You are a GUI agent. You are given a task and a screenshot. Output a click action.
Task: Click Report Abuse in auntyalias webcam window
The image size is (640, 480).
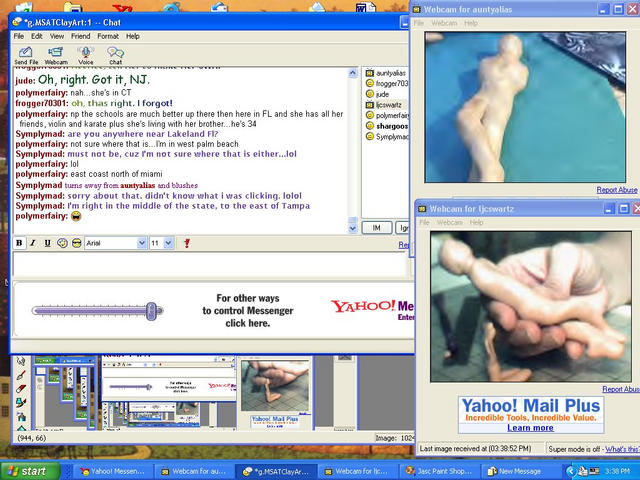[x=617, y=190]
